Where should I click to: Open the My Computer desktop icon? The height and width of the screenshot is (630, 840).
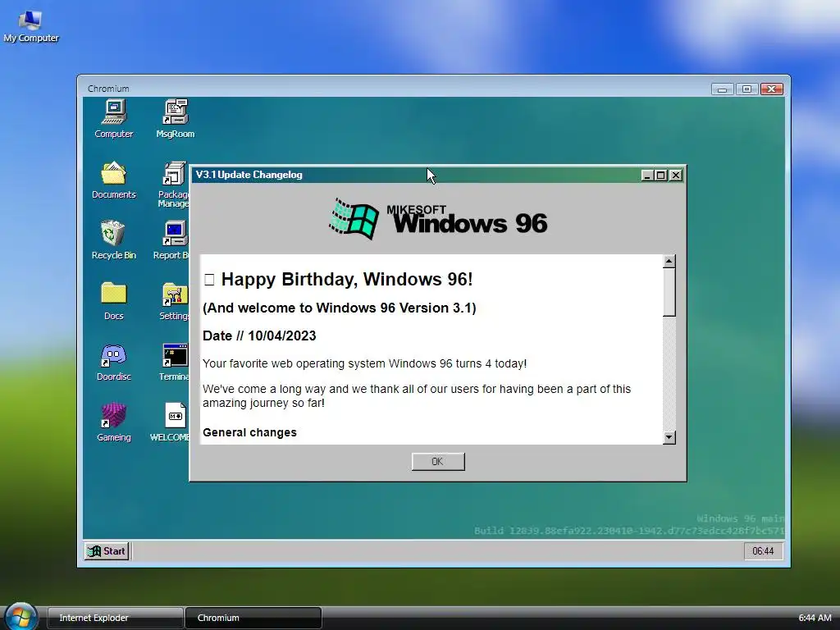coord(30,26)
